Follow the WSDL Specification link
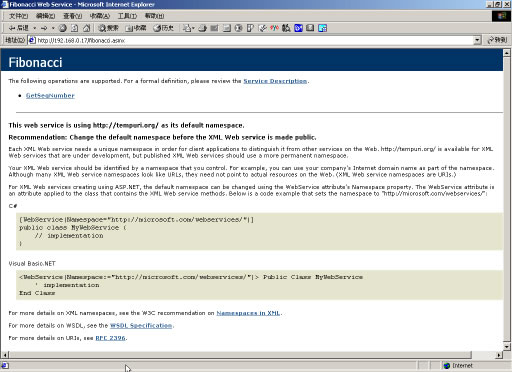The height and width of the screenshot is (372, 512). coord(141,325)
